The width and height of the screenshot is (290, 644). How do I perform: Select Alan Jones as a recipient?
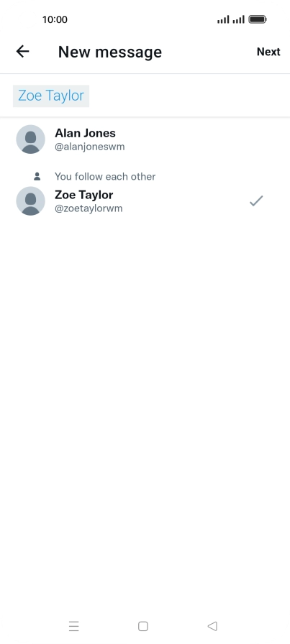point(145,139)
